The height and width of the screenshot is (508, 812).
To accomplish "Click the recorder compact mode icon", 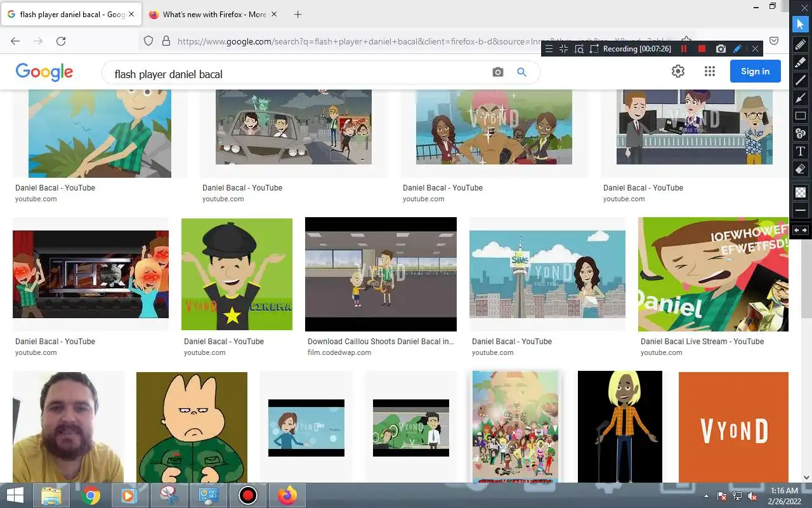I will click(x=563, y=49).
